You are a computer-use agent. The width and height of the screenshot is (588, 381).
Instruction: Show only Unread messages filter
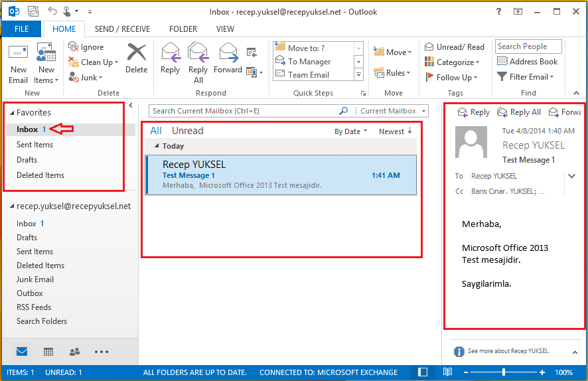click(188, 131)
